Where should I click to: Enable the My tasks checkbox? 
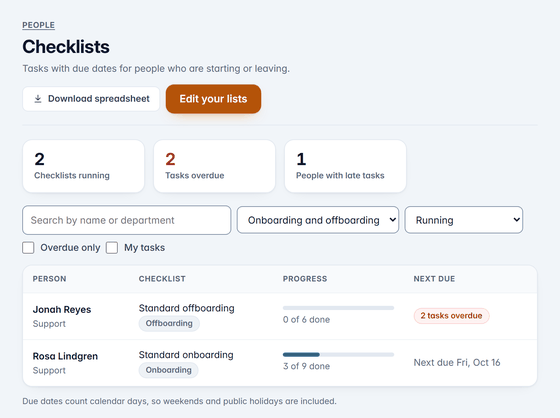[112, 248]
